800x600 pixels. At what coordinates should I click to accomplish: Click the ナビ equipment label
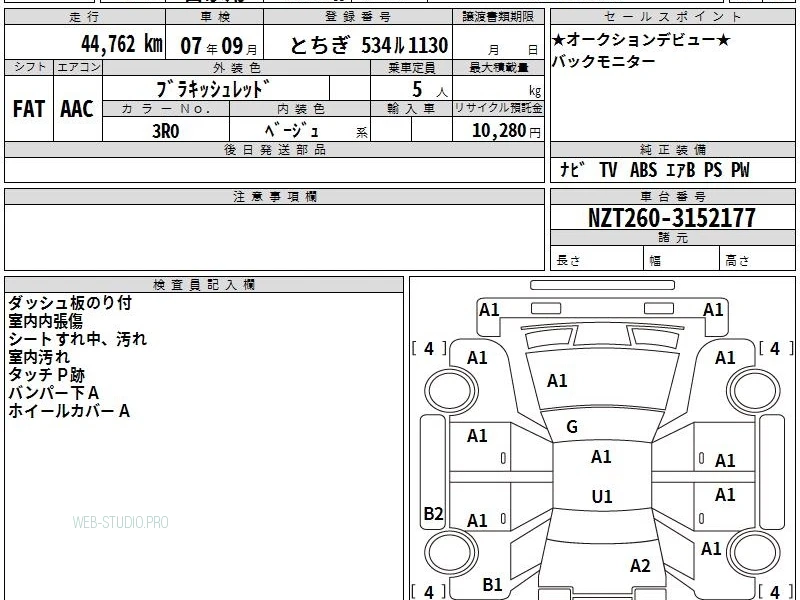pos(572,169)
